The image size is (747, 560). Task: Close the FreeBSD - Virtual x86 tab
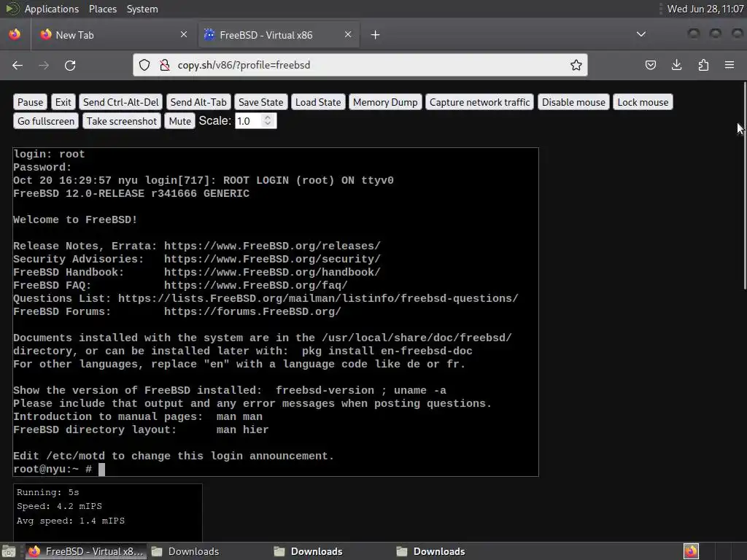pos(348,34)
